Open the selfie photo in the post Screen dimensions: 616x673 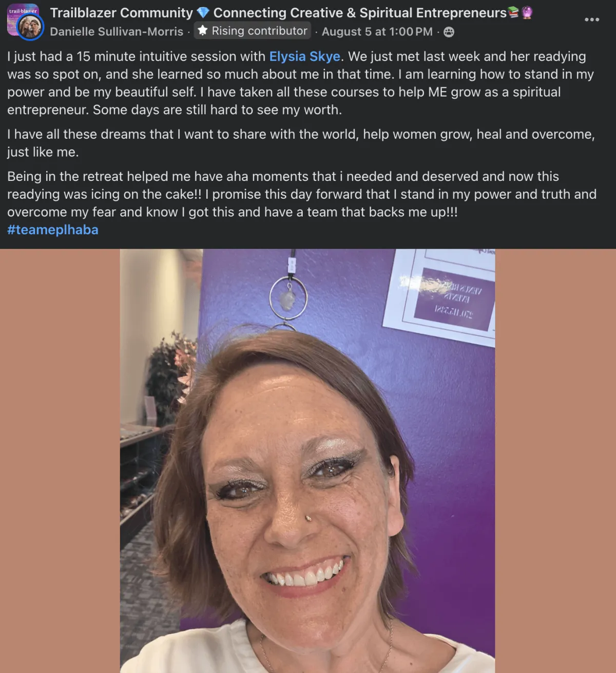[x=307, y=461]
